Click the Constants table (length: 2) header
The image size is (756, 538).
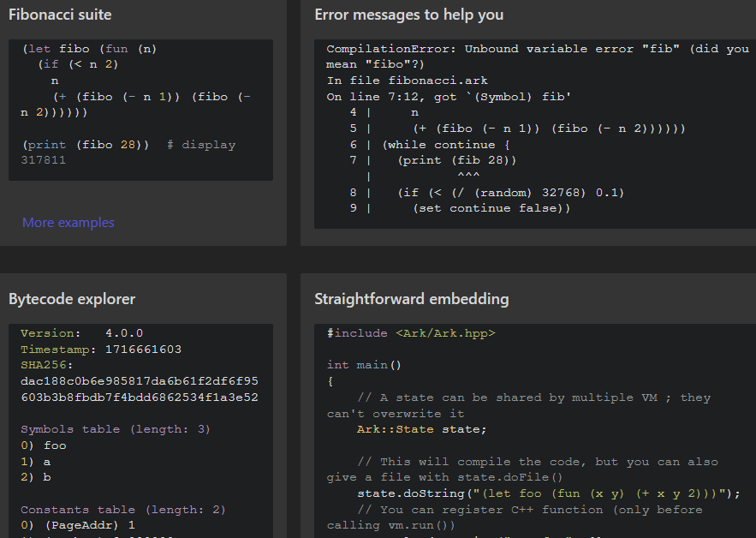click(123, 510)
